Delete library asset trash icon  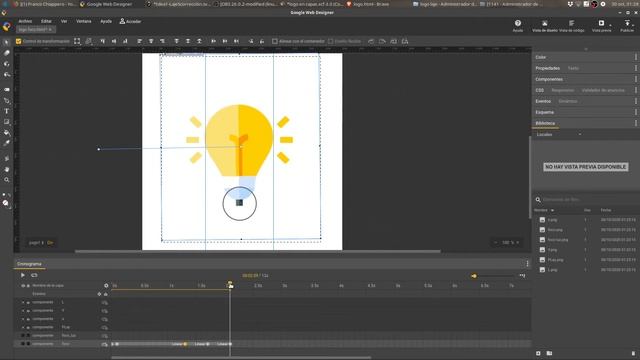click(633, 353)
